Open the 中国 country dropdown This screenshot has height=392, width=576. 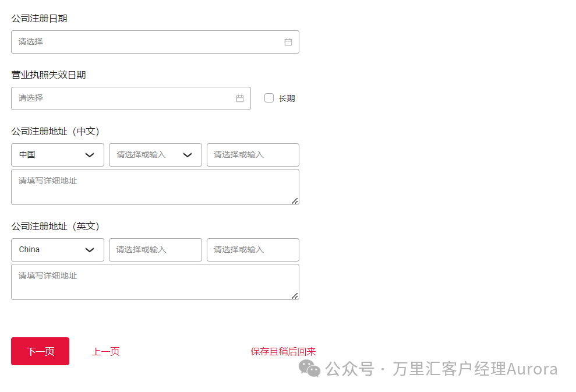(57, 155)
